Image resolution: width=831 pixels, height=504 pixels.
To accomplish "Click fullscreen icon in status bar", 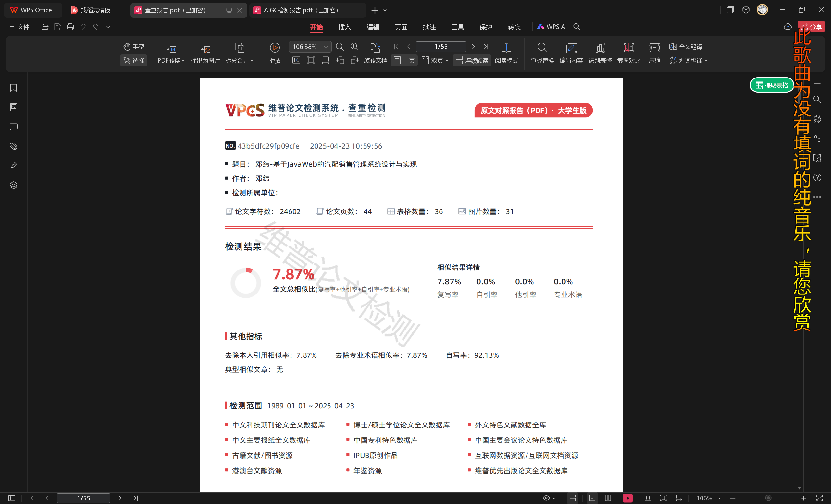I will (820, 498).
